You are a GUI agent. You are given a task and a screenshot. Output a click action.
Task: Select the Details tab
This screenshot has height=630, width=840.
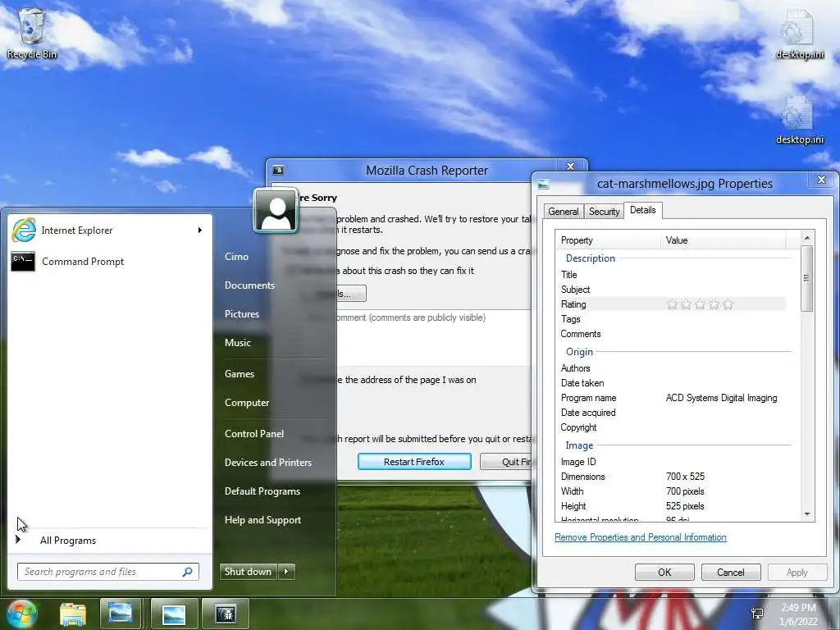pyautogui.click(x=643, y=210)
